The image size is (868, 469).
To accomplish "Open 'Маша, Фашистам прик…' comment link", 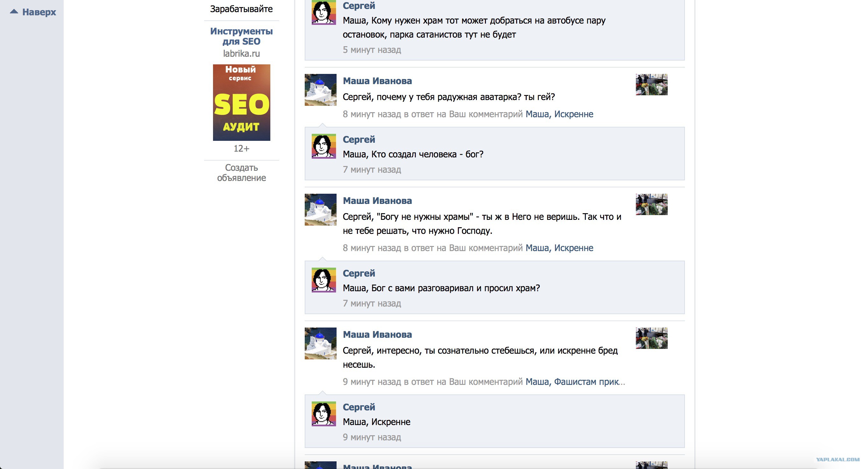I will 575,382.
